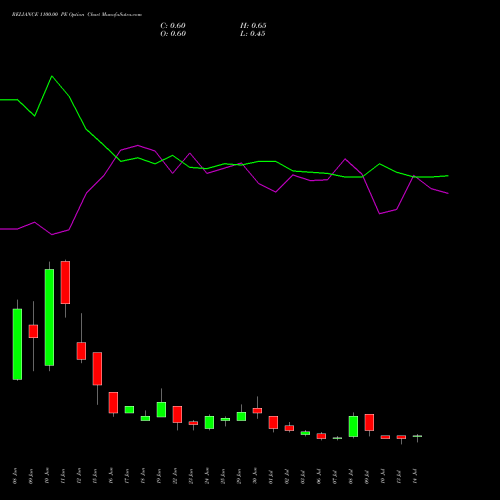Click the tall green candle for 10 Jun

point(49,317)
